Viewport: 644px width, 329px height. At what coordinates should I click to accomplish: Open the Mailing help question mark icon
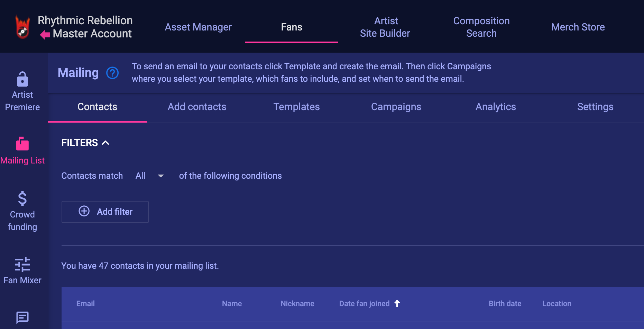click(112, 73)
